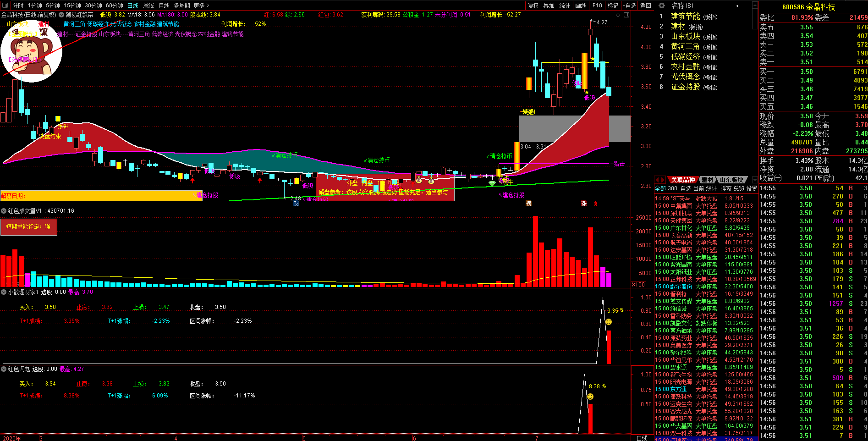Screen dimensions: 868x441
Task: Open the 画线 drawing tools
Action: [x=581, y=6]
